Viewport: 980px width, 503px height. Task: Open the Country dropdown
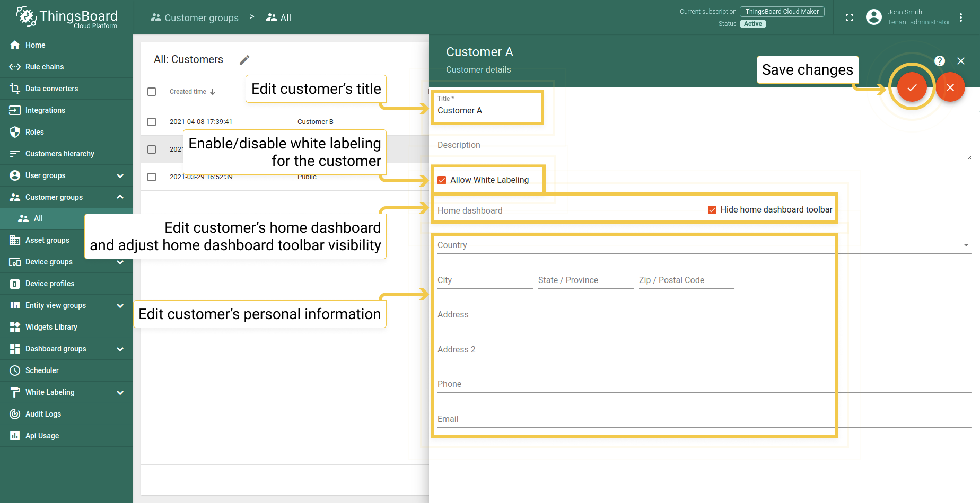tap(966, 245)
